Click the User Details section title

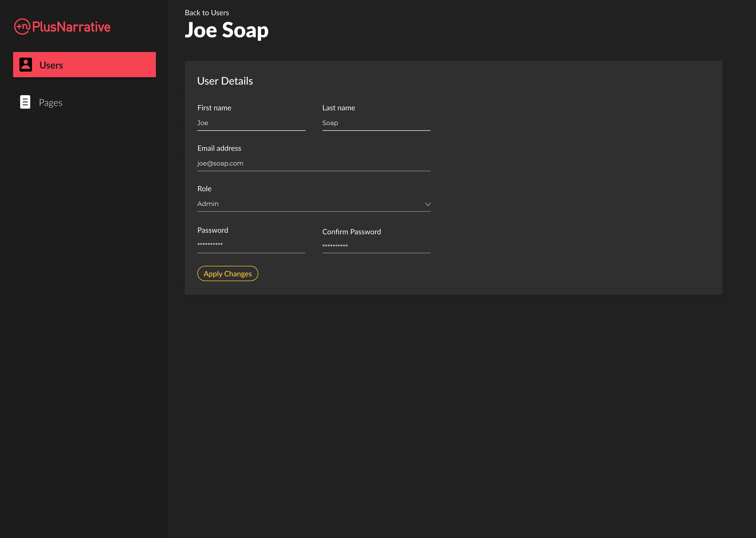(x=225, y=81)
